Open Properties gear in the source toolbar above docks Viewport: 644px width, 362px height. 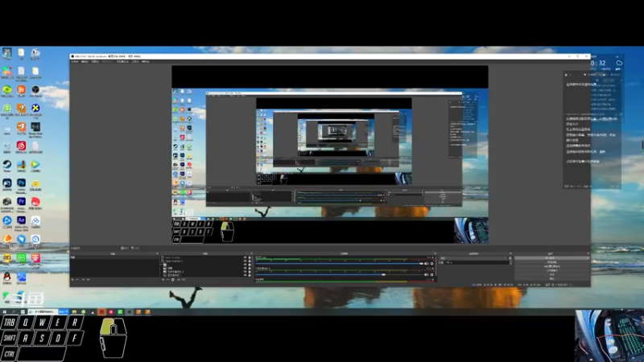[125, 248]
